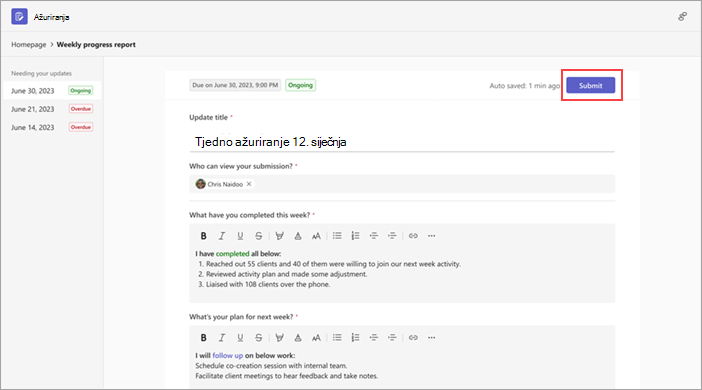
Task: Toggle underline in completed-this-week editor
Action: tap(240, 236)
